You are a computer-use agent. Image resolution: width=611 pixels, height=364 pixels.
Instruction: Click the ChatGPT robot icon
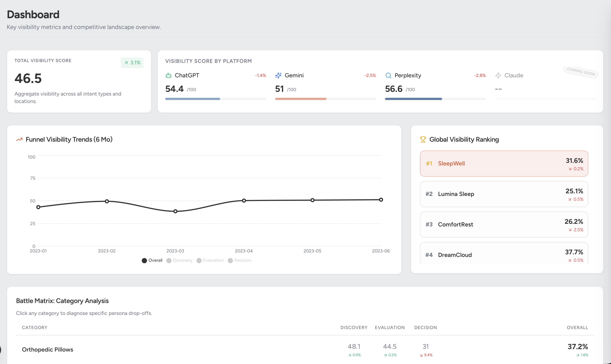pos(168,75)
